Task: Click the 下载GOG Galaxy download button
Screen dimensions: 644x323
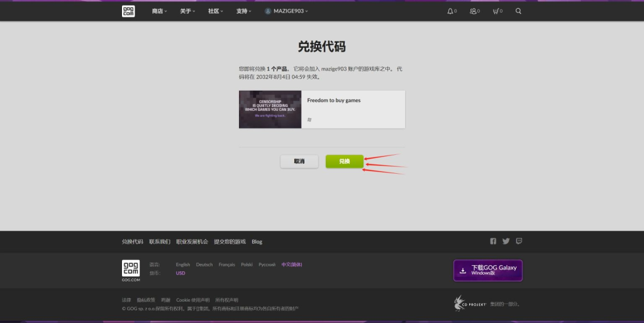Action: tap(488, 270)
